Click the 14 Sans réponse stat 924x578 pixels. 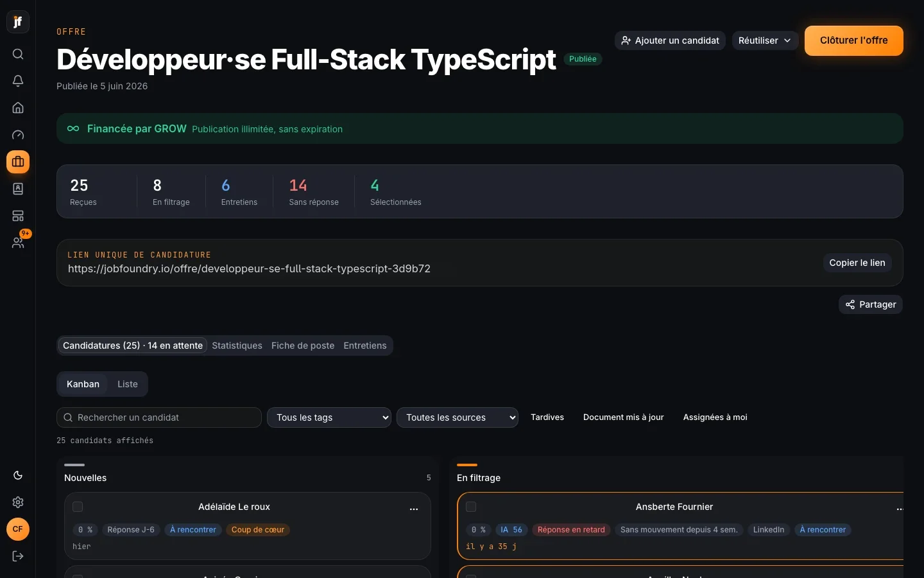click(x=314, y=192)
